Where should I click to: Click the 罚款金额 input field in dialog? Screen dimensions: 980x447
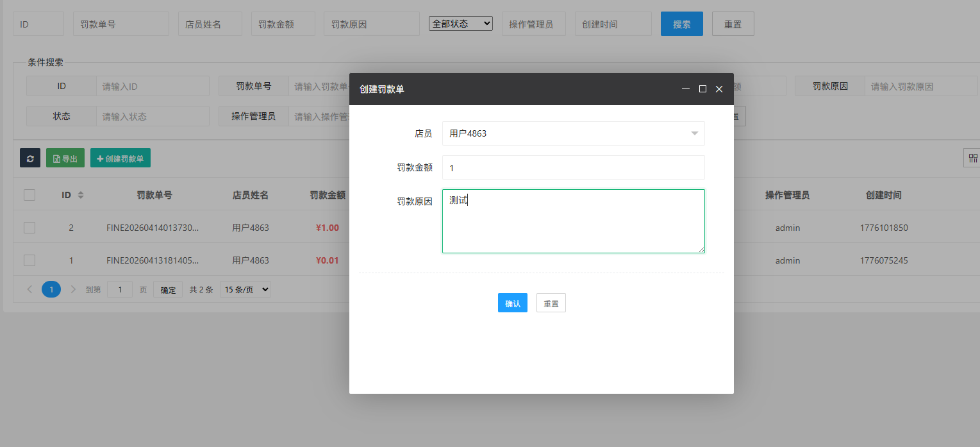(573, 167)
